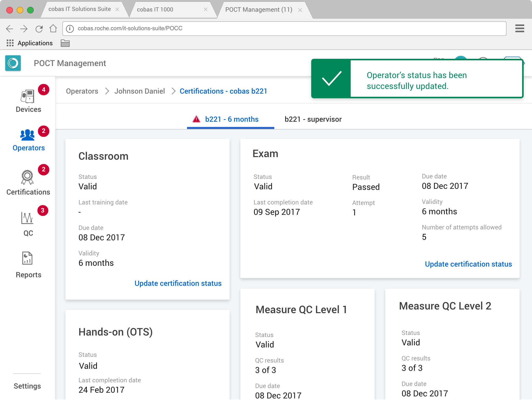Open the Devices sidebar icon
The image size is (532, 400).
click(x=28, y=96)
